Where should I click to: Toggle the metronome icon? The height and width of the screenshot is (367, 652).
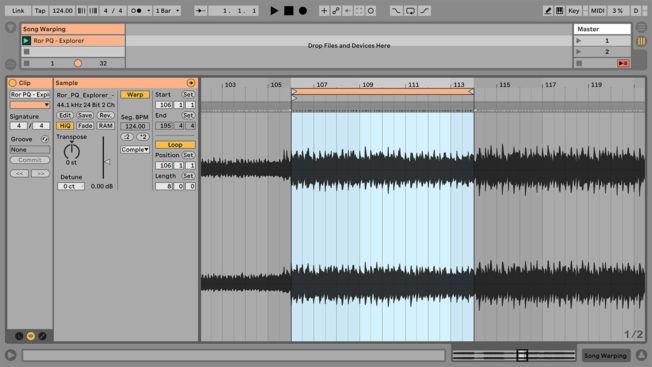(x=136, y=11)
